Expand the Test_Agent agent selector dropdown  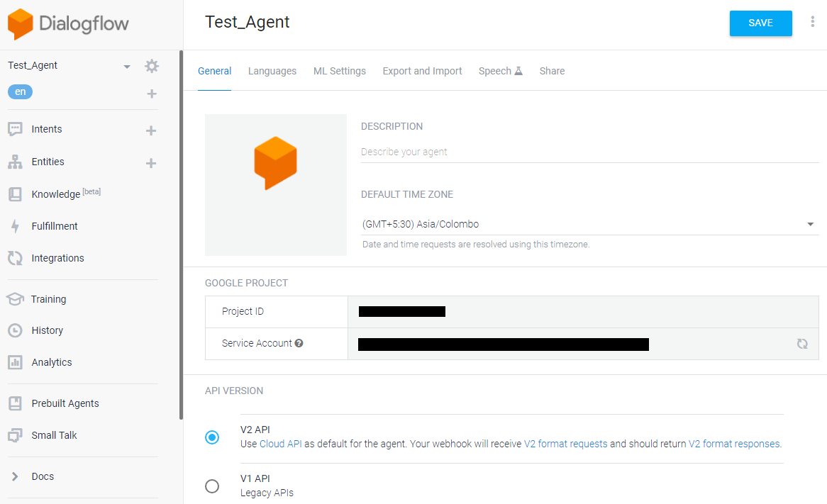pyautogui.click(x=127, y=66)
